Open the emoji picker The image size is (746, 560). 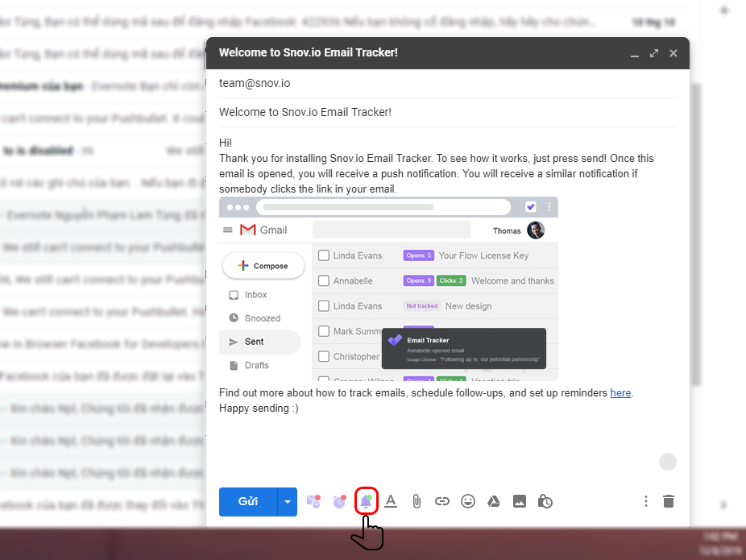[x=468, y=501]
